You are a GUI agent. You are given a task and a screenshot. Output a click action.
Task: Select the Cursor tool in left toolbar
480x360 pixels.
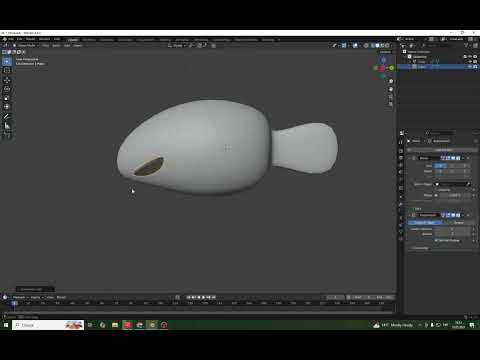point(7,71)
